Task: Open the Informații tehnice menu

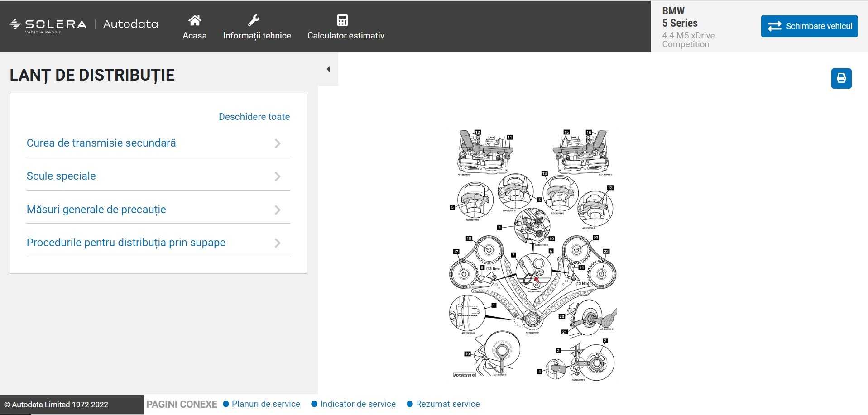Action: (257, 35)
